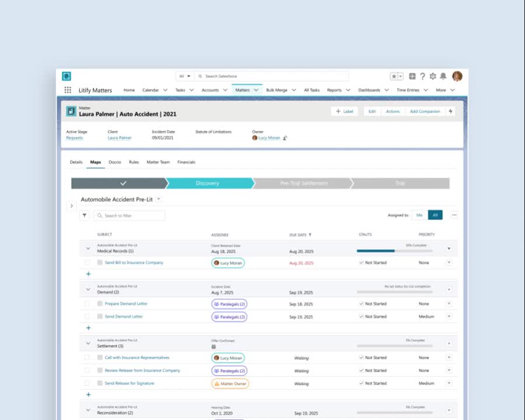Click the Add Companion button
This screenshot has width=525, height=420.
pyautogui.click(x=425, y=111)
